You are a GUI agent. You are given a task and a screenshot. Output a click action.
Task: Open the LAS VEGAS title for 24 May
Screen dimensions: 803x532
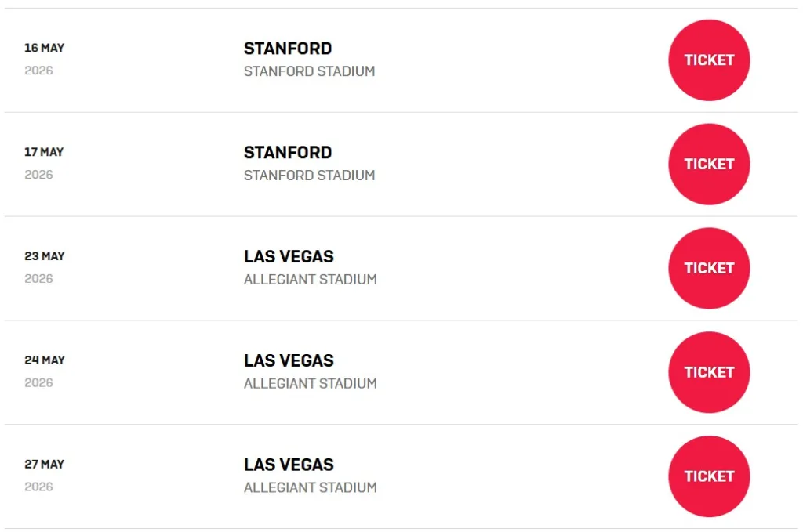[289, 361]
